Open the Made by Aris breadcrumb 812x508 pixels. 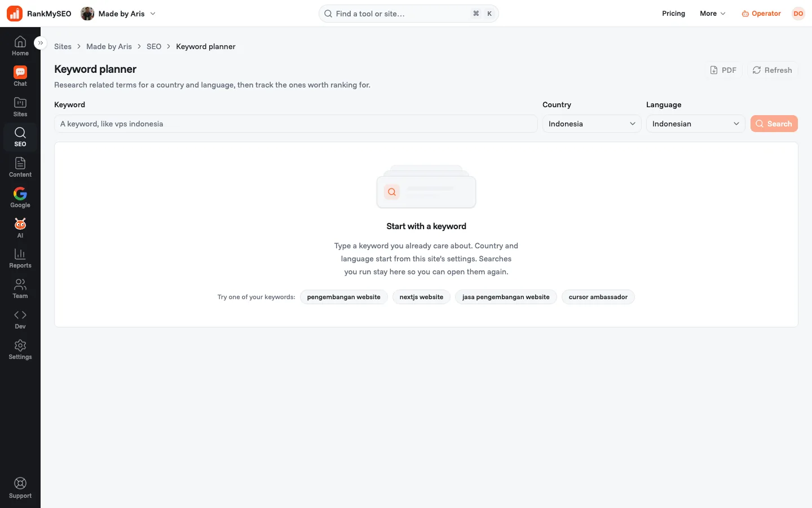pyautogui.click(x=109, y=46)
